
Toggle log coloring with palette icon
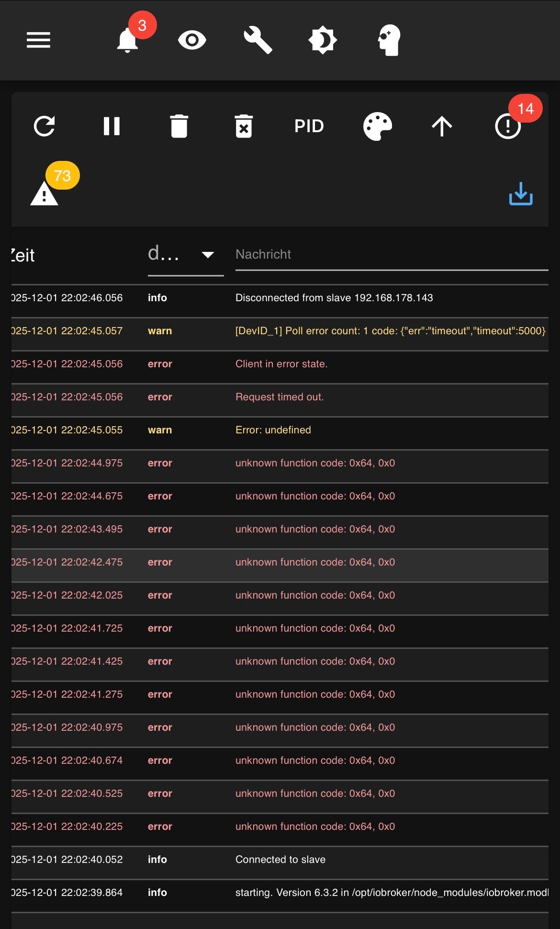click(x=378, y=126)
